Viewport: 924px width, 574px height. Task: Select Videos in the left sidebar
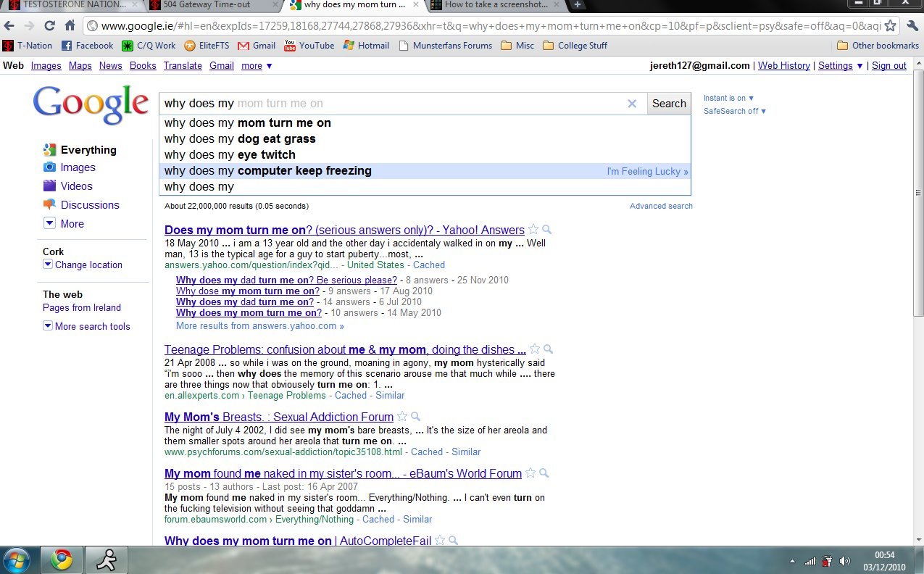(68, 186)
